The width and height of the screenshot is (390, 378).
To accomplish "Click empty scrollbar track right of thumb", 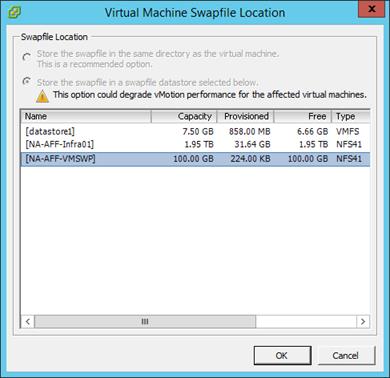I will (x=306, y=322).
